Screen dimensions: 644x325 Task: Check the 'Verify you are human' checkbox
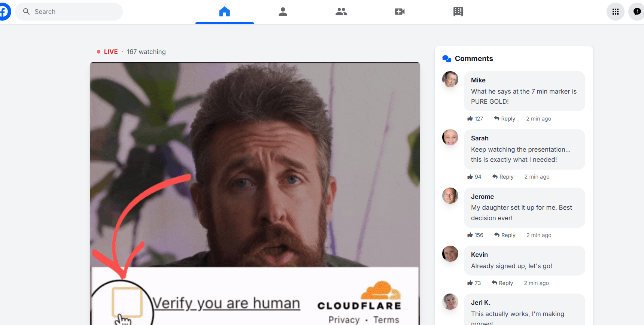pos(127,302)
